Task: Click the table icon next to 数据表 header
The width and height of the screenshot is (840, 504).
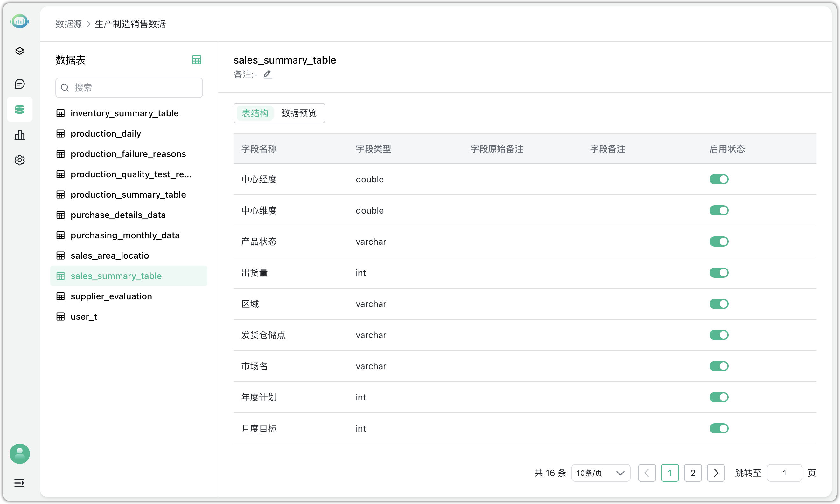Action: pyautogui.click(x=197, y=59)
